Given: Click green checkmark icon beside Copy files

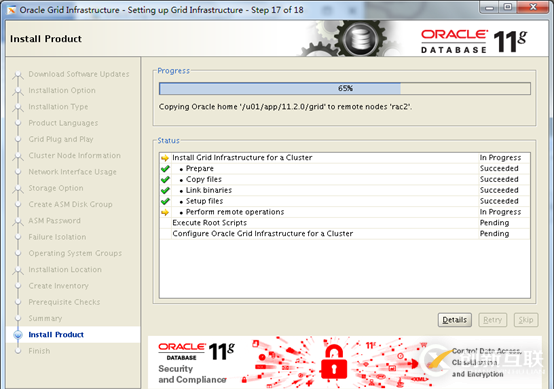Looking at the screenshot, I should tap(165, 179).
